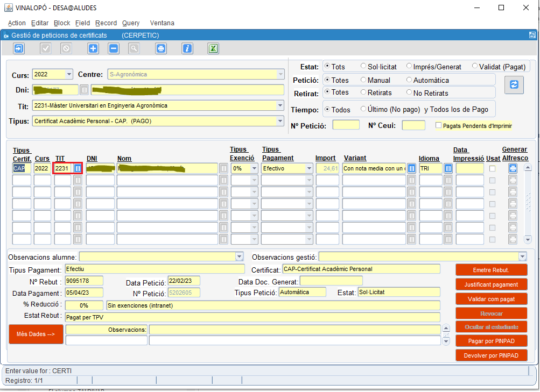The width and height of the screenshot is (540, 392).
Task: Click the exit door toolbar icon
Action: pyautogui.click(x=19, y=48)
